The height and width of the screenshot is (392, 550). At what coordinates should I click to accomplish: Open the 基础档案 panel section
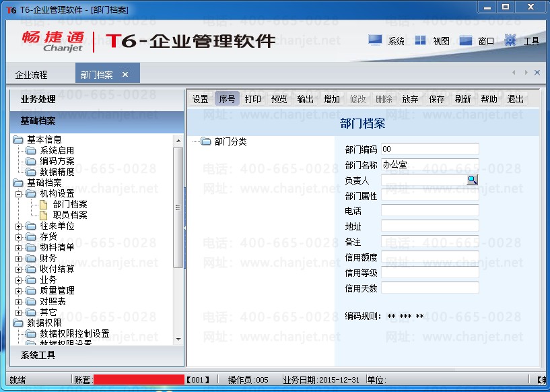point(97,121)
